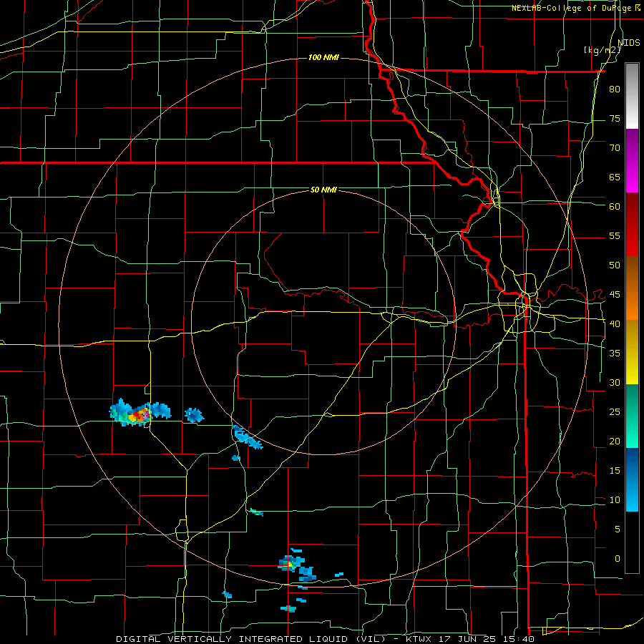Viewport: 644px width, 644px height.
Task: Pick the orange-brown segment of the color scale
Action: coord(632,288)
